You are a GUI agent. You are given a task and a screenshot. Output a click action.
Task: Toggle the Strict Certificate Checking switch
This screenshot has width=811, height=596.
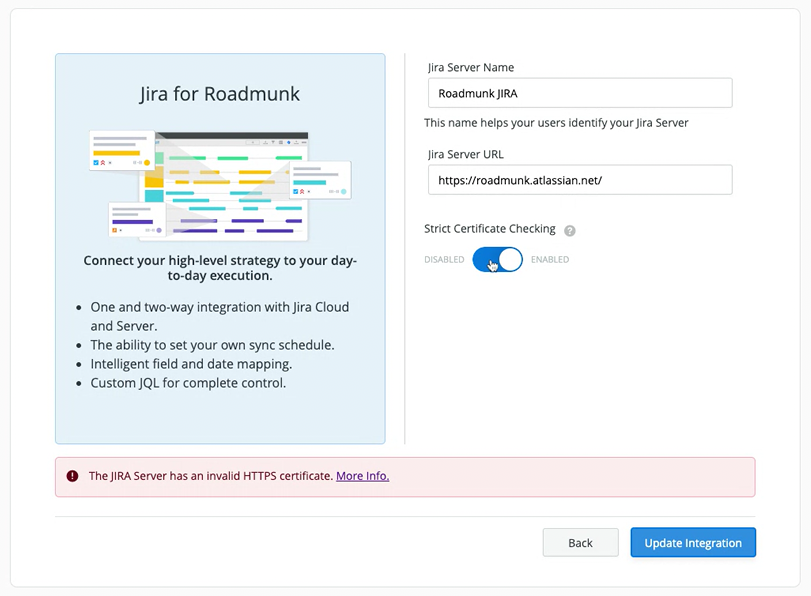pyautogui.click(x=497, y=260)
